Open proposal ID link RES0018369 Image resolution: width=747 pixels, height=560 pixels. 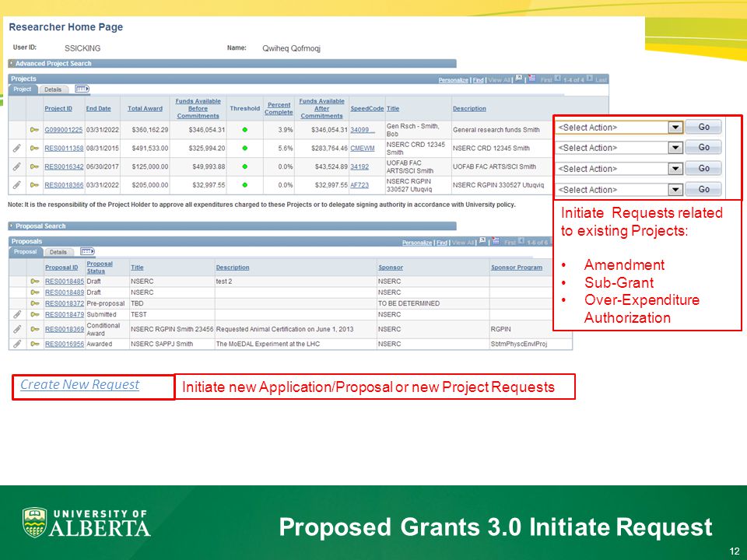tap(65, 329)
